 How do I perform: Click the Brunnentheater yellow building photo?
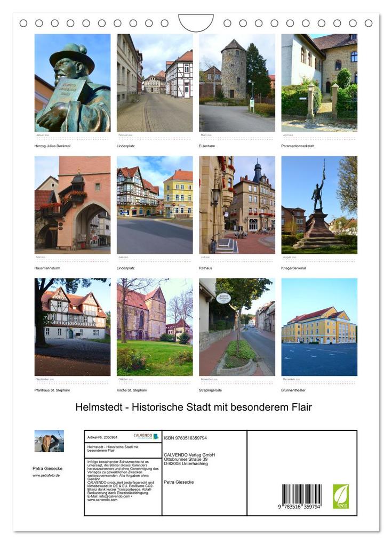319,327
